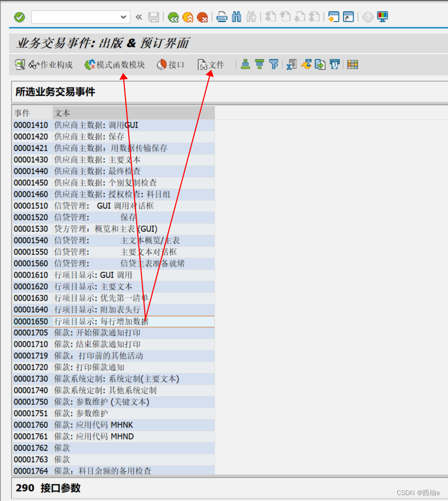Screen dimensions: 448x501
Task: Click the 接口 button
Action: [171, 64]
